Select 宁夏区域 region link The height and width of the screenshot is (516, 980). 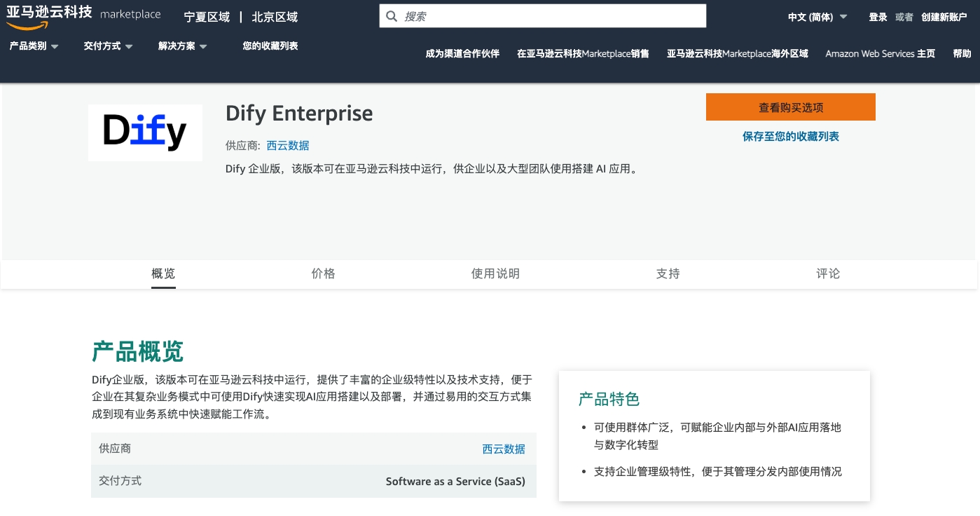click(x=207, y=17)
